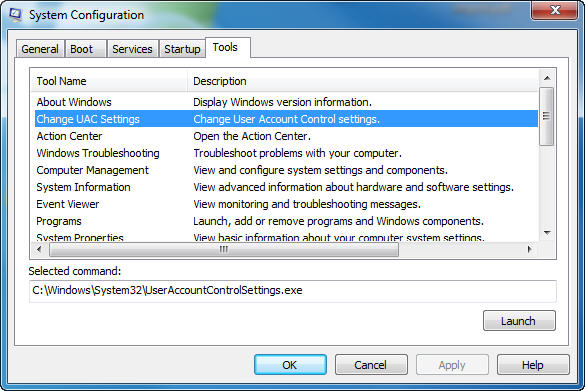585x391 pixels.
Task: Open the Startup tab
Action: [182, 49]
